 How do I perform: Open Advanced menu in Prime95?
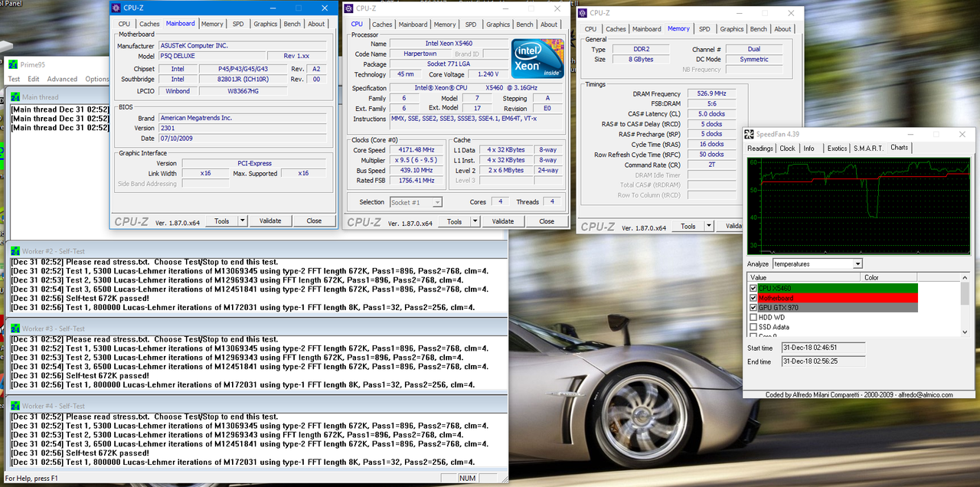point(62,79)
